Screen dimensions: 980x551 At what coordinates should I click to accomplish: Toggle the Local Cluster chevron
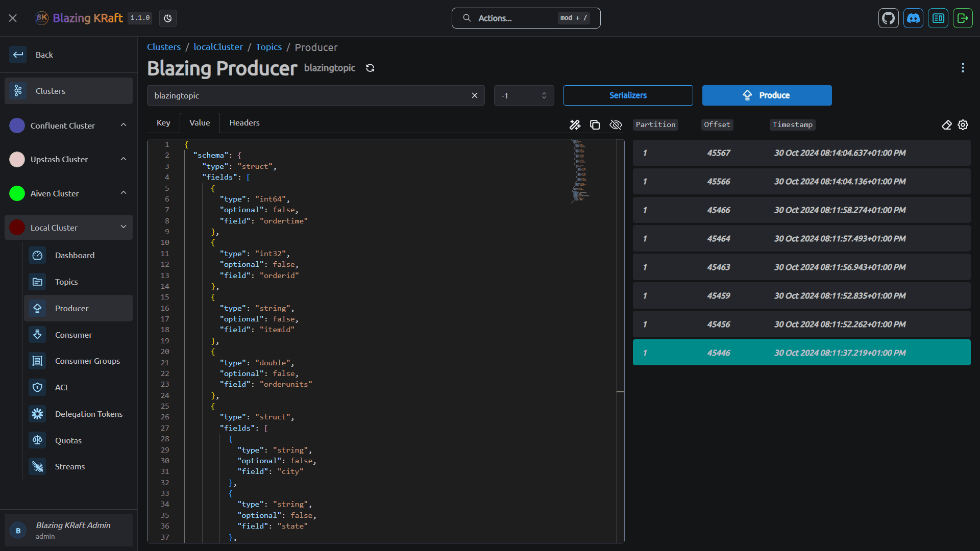point(124,227)
